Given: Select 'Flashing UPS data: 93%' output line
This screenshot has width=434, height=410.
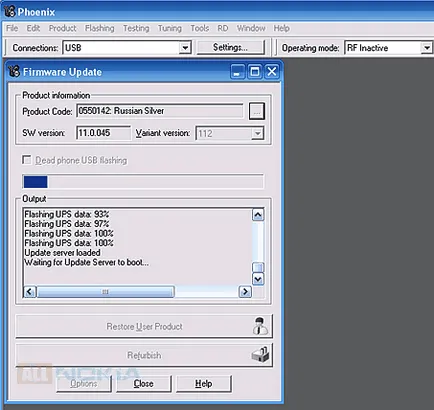Looking at the screenshot, I should (67, 214).
